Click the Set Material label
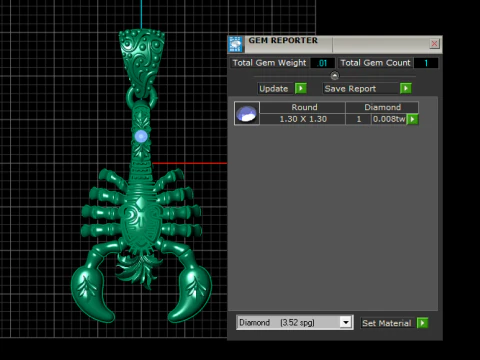Viewport: 480px width, 360px height. coord(387,323)
